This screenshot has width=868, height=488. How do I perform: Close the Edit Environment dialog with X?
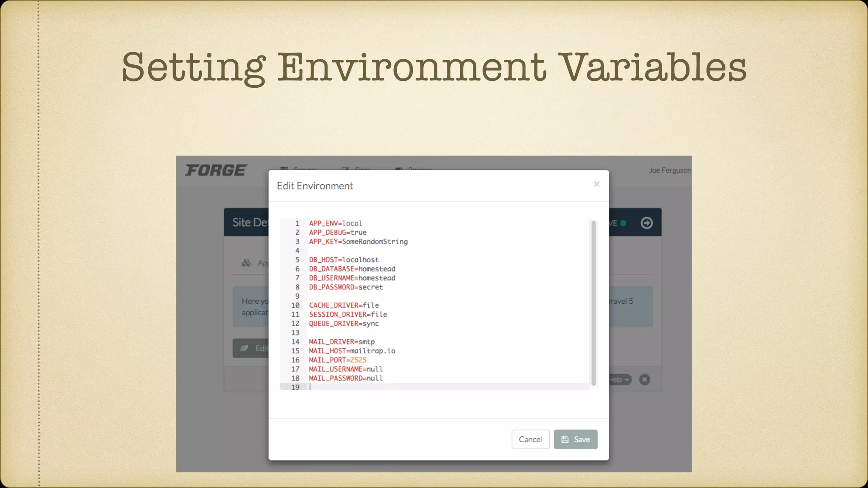pos(597,184)
